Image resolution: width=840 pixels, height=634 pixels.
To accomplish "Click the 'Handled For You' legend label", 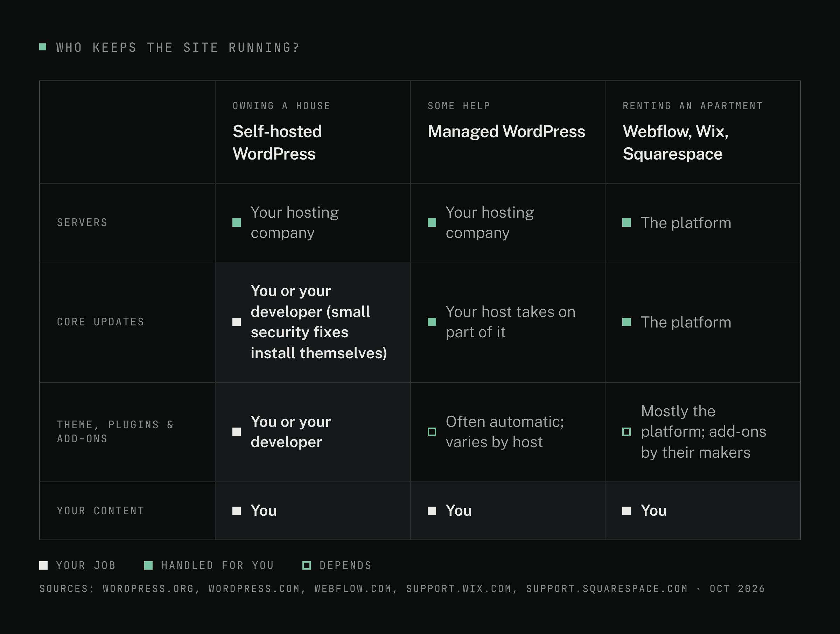I will click(x=218, y=565).
